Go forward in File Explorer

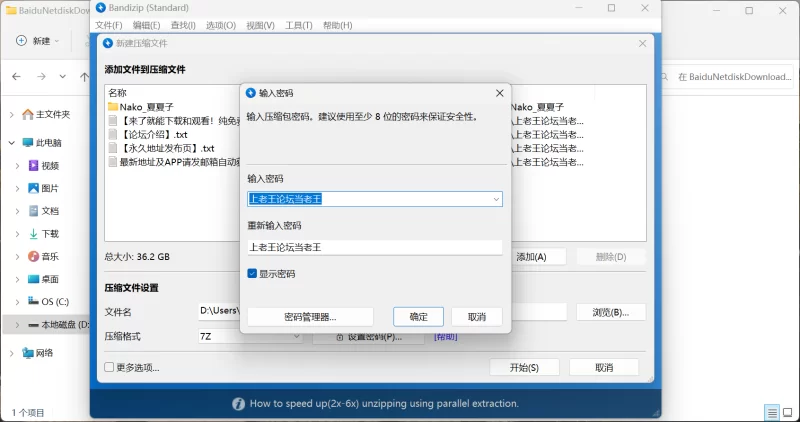(41, 77)
